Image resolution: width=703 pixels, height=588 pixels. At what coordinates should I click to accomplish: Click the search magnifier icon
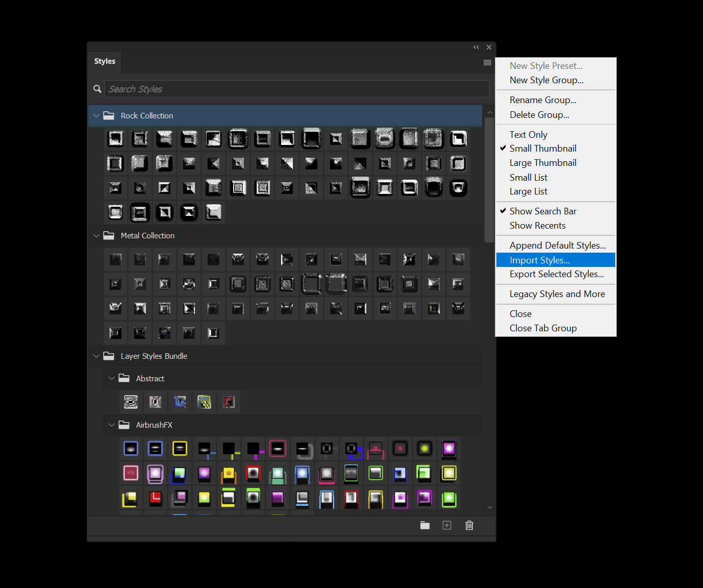[97, 89]
